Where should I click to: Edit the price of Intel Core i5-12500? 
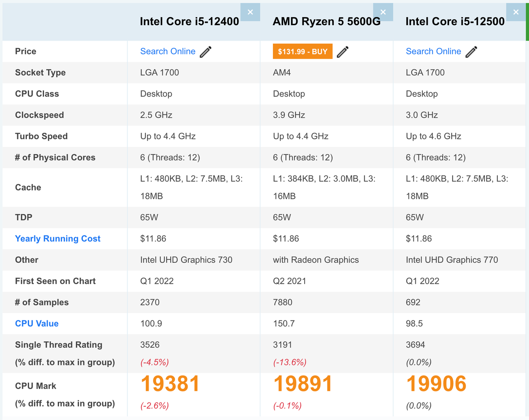click(471, 51)
